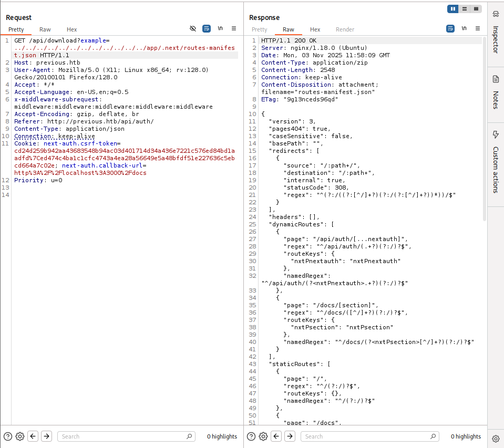Go to next search match in Request

pyautogui.click(x=47, y=436)
